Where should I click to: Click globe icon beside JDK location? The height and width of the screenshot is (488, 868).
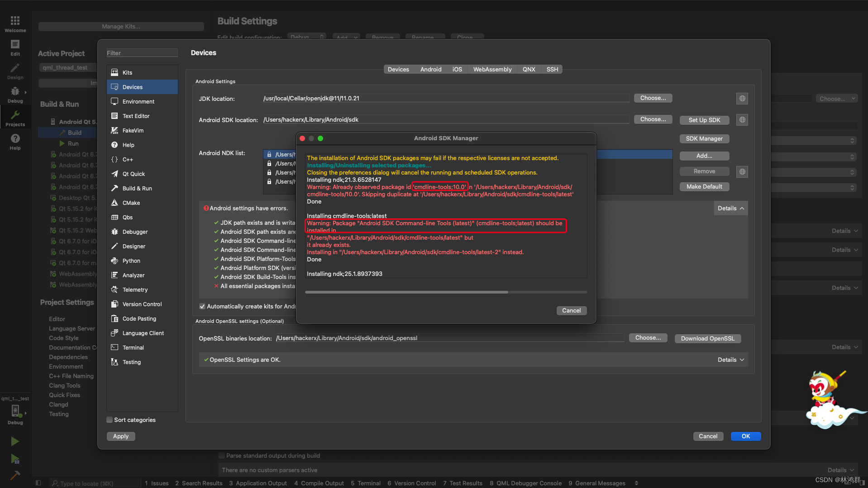[742, 98]
